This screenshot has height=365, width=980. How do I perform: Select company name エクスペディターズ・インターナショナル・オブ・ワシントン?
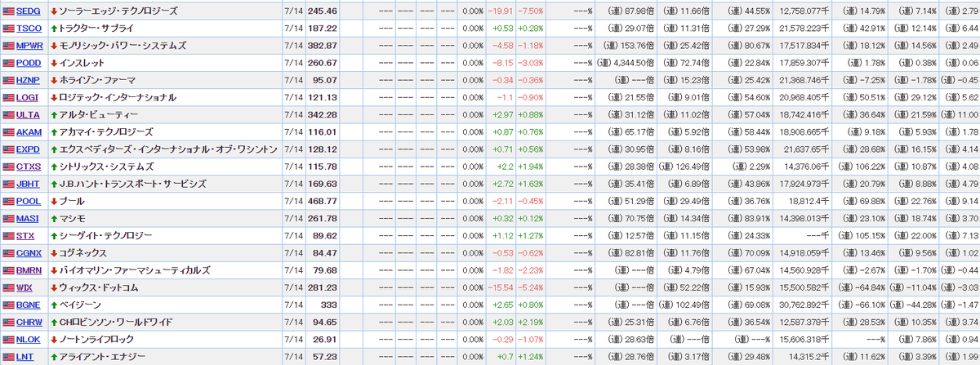[168, 149]
